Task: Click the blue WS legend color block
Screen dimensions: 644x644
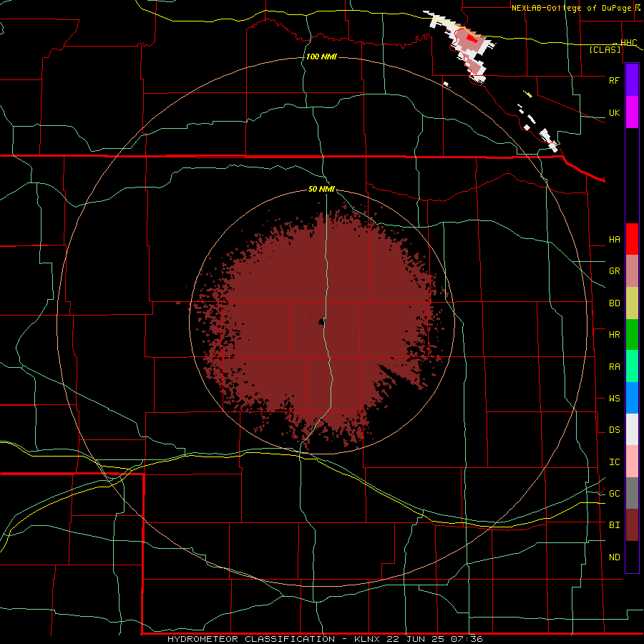Action: tap(632, 398)
